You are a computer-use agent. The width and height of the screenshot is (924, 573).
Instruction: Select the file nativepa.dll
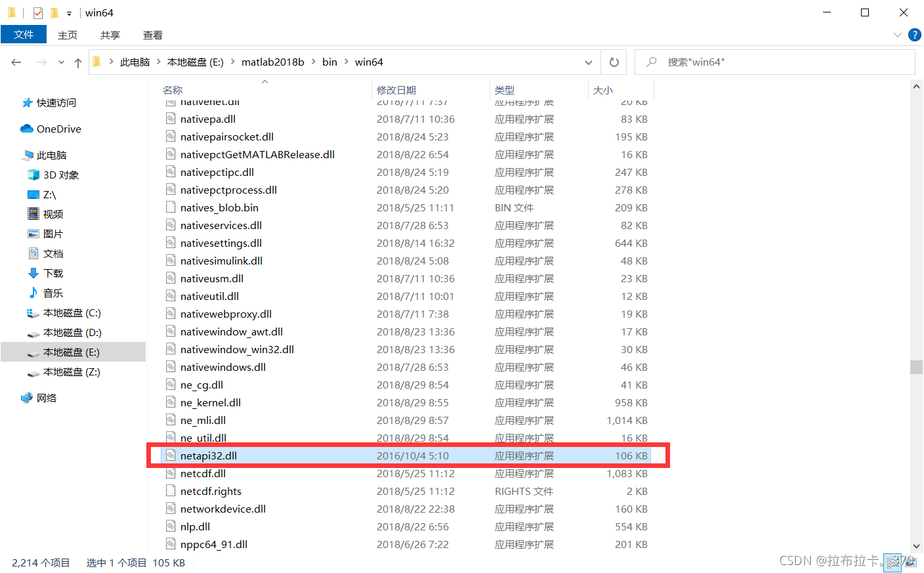click(x=208, y=119)
